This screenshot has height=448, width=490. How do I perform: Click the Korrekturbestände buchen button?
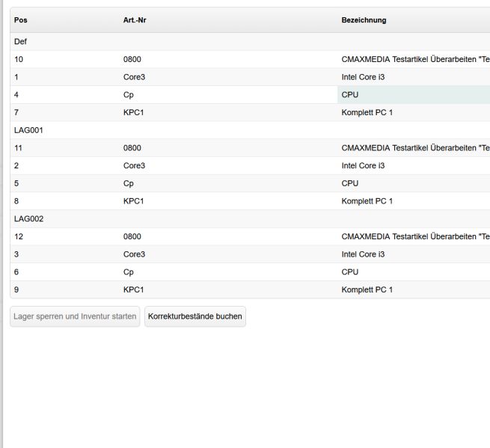point(195,316)
